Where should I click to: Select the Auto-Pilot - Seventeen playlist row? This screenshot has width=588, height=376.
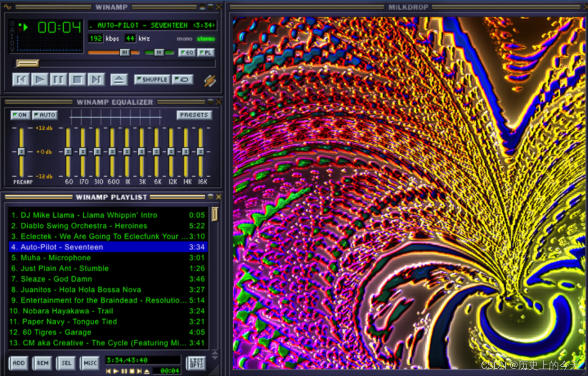tap(108, 247)
